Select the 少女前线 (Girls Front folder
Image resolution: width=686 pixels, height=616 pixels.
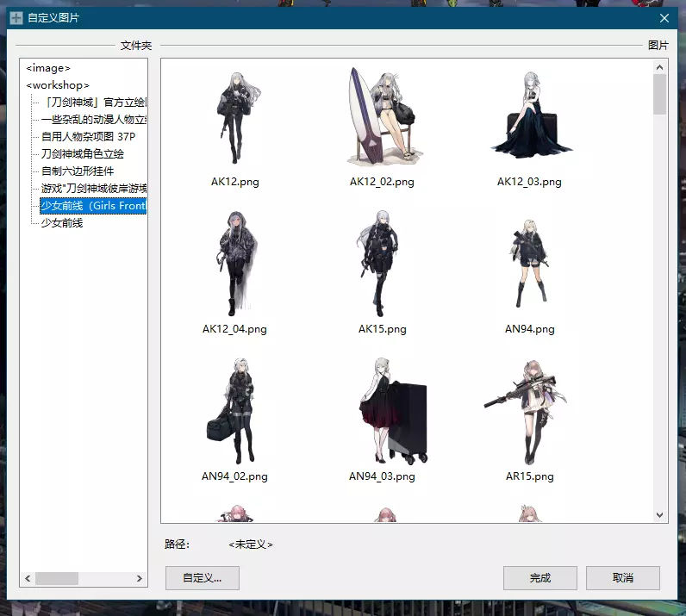click(93, 206)
